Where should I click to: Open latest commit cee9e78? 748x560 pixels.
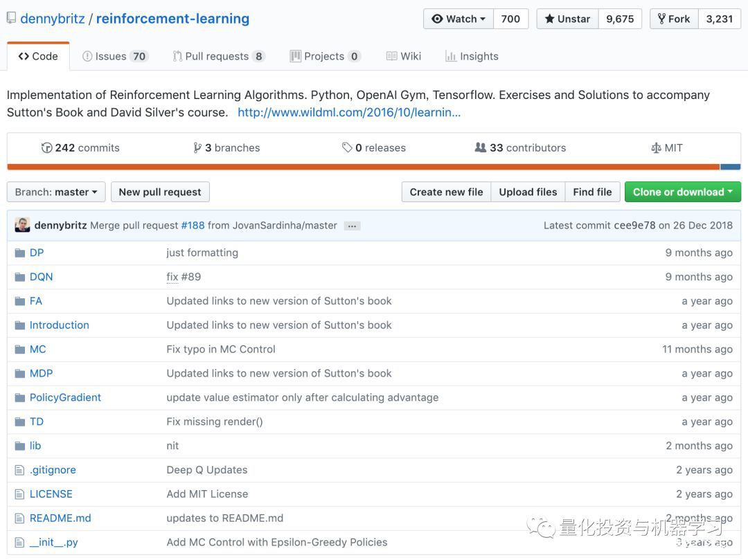(634, 226)
